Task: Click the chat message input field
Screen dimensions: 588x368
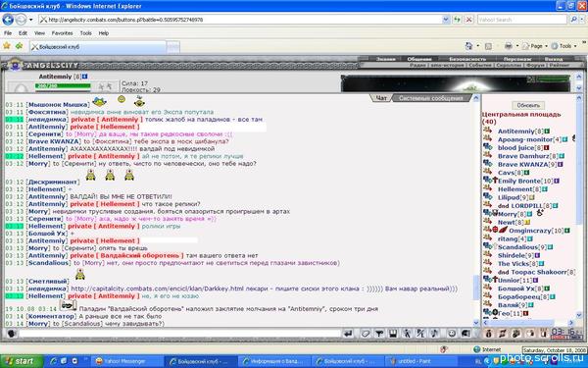Action: (179, 334)
